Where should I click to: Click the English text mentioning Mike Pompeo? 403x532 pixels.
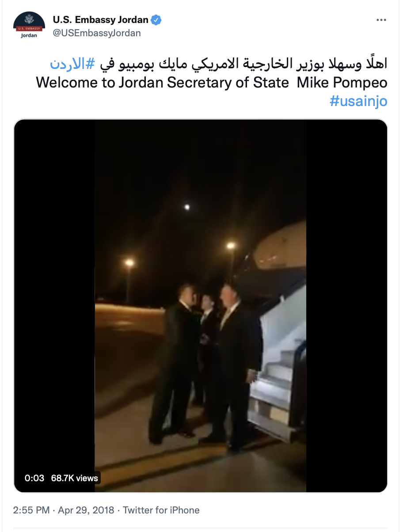pyautogui.click(x=212, y=83)
